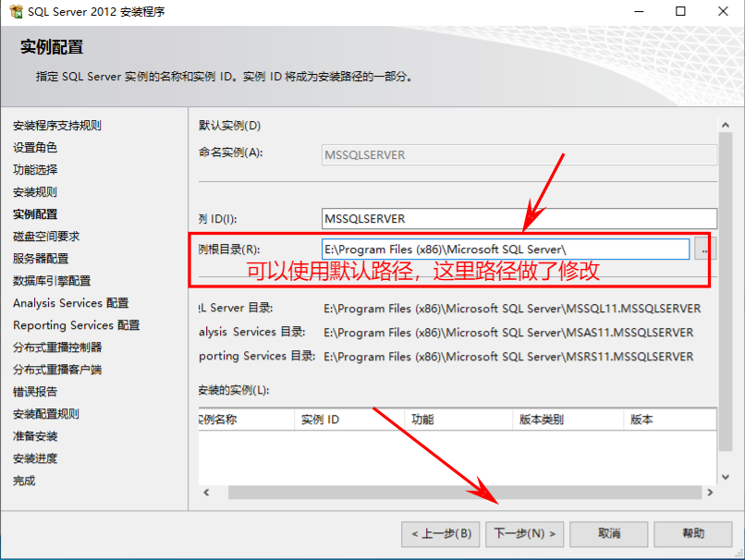745x560 pixels.
Task: Select Analysis Services 配置 step
Action: [x=71, y=303]
